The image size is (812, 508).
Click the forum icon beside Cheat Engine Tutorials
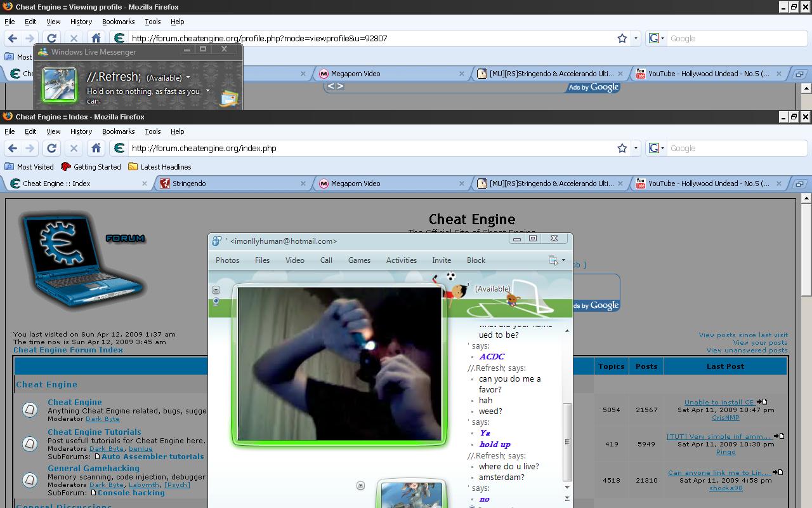[30, 443]
